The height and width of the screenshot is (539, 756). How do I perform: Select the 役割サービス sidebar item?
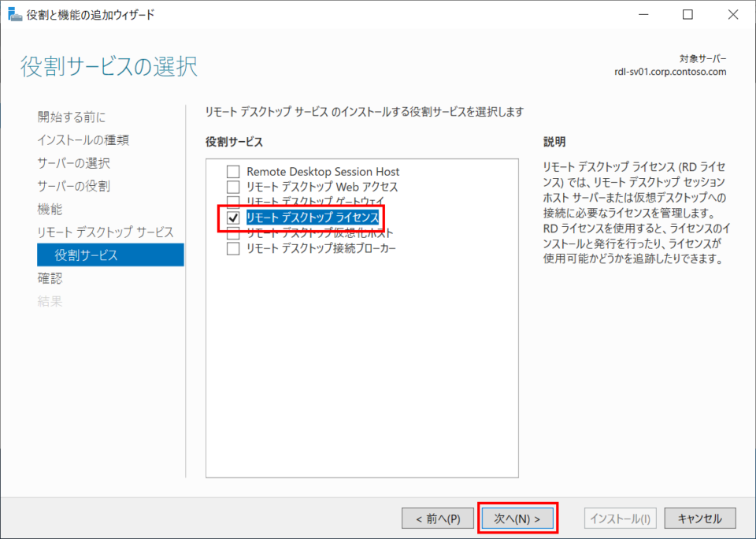coord(110,255)
